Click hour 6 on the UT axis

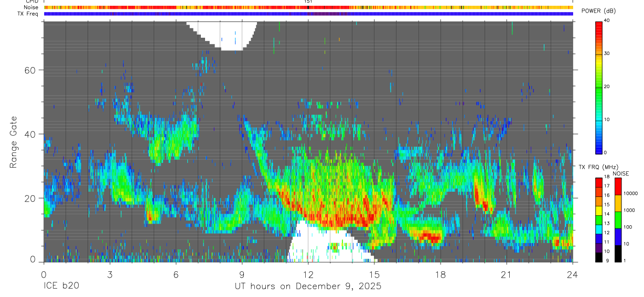click(x=176, y=274)
